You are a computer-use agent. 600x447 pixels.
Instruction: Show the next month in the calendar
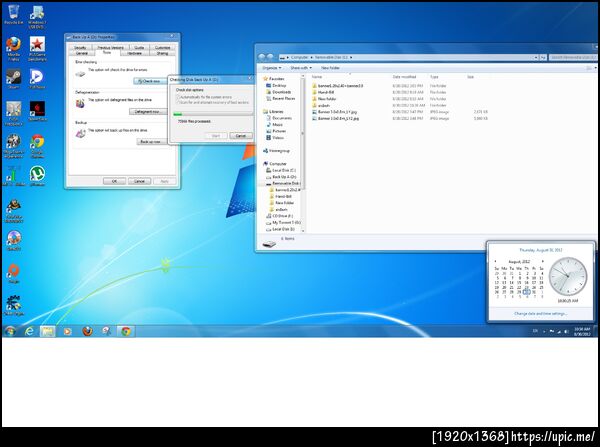coord(542,261)
